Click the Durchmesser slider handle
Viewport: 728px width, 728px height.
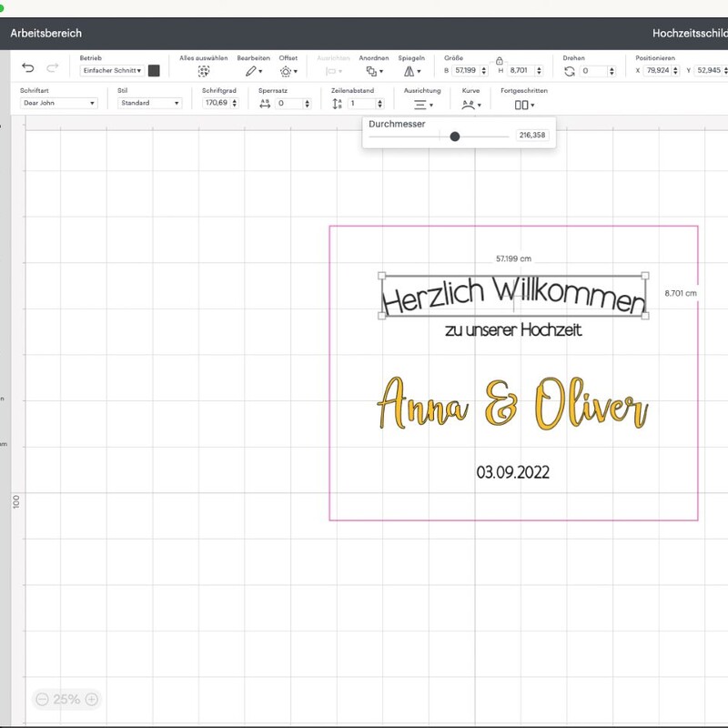[x=454, y=136]
